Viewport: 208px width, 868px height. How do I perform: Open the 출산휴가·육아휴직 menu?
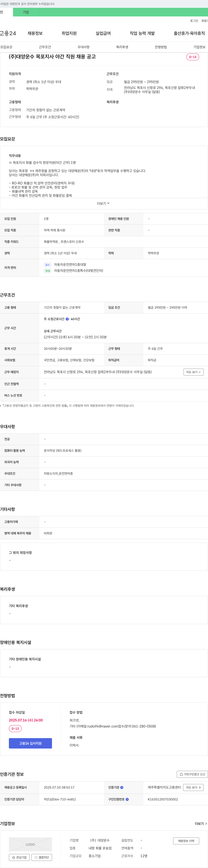click(x=189, y=33)
